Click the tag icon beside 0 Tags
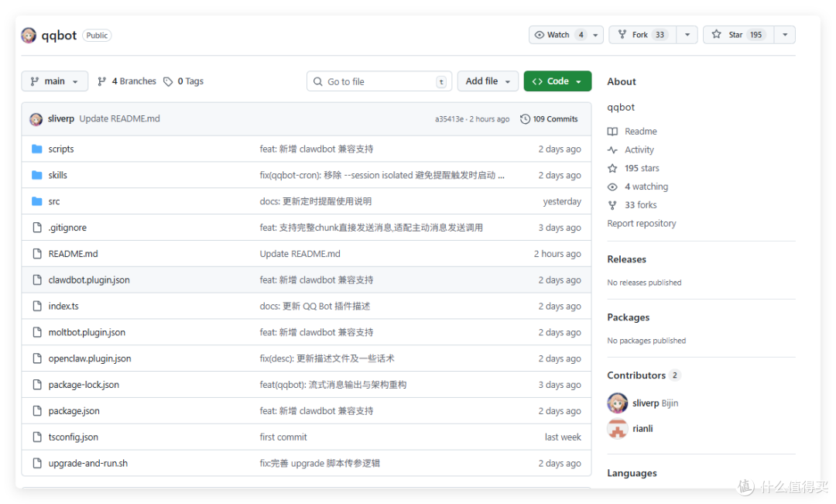Viewport: 836px width, 504px height. click(x=168, y=81)
